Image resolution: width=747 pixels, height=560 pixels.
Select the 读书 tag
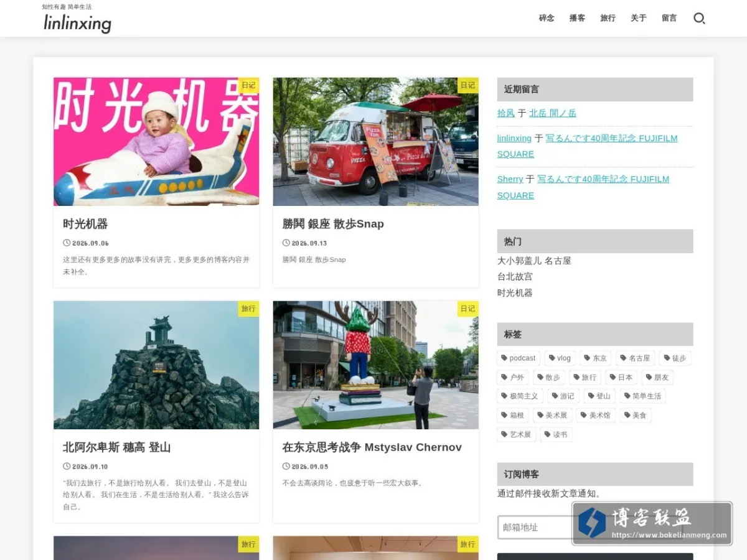tap(556, 434)
